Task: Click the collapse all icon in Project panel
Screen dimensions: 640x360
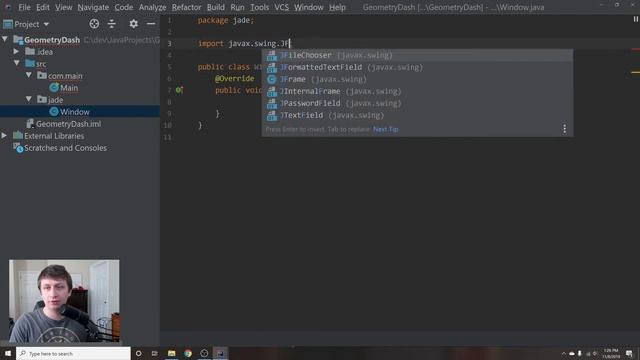Action: 111,24
